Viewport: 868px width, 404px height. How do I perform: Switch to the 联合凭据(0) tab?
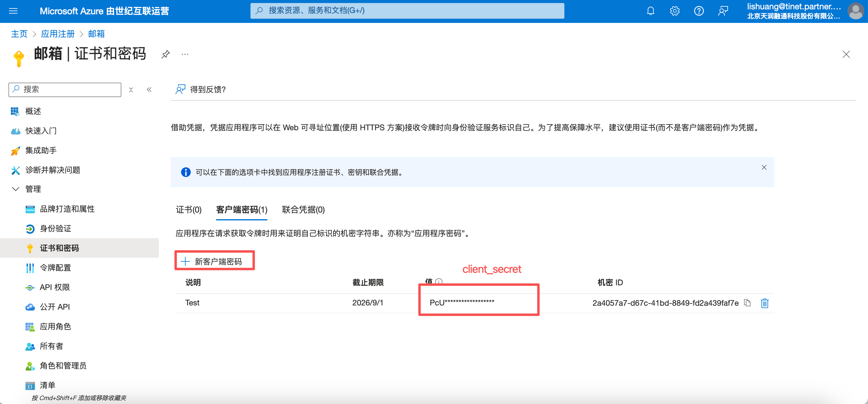tap(303, 210)
